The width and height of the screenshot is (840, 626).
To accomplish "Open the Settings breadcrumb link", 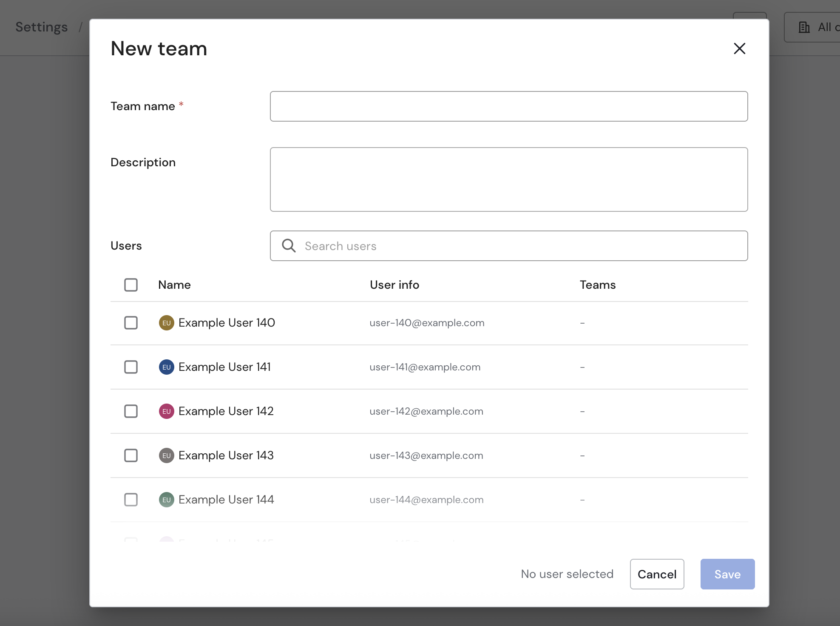I will click(x=42, y=27).
